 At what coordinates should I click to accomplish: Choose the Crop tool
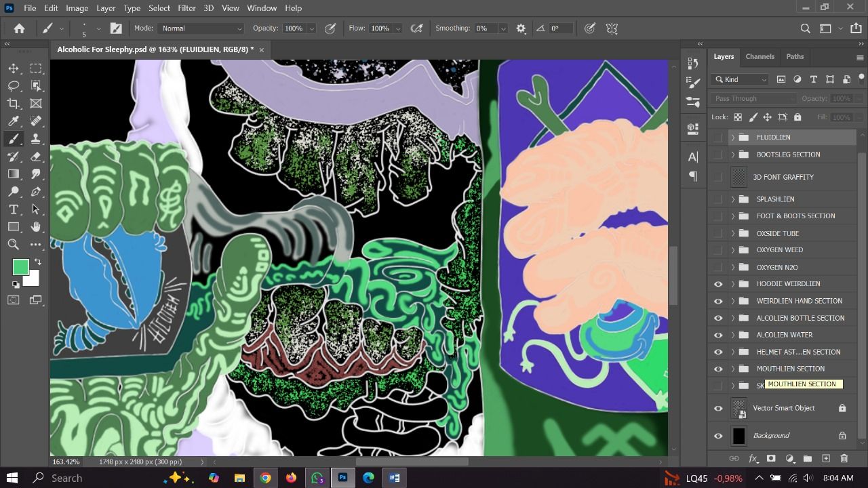tap(14, 103)
